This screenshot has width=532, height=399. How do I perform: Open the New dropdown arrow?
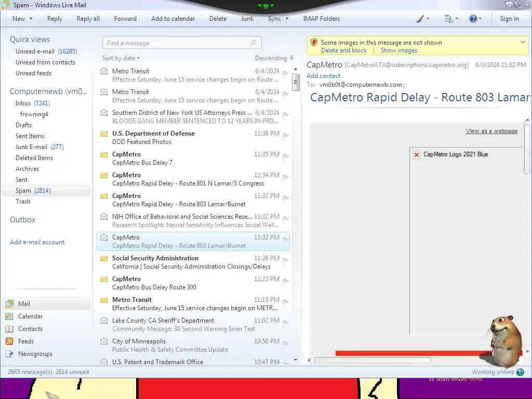click(31, 19)
